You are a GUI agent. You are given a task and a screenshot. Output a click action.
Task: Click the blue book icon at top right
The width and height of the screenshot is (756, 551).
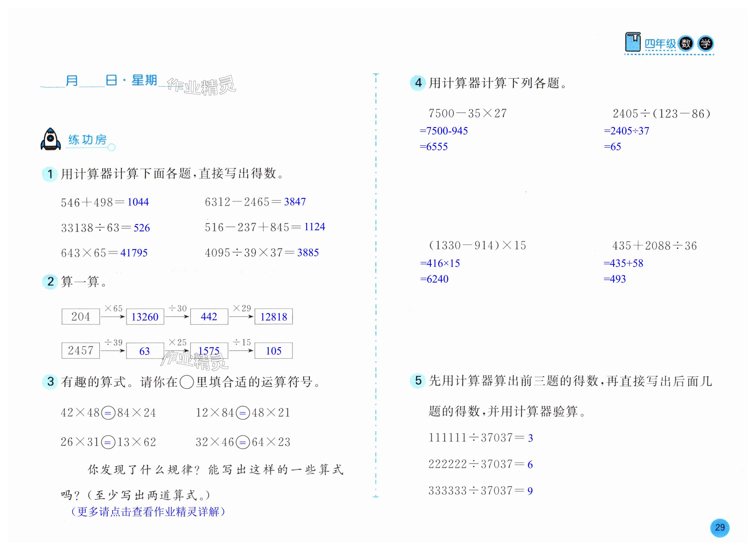pos(632,42)
